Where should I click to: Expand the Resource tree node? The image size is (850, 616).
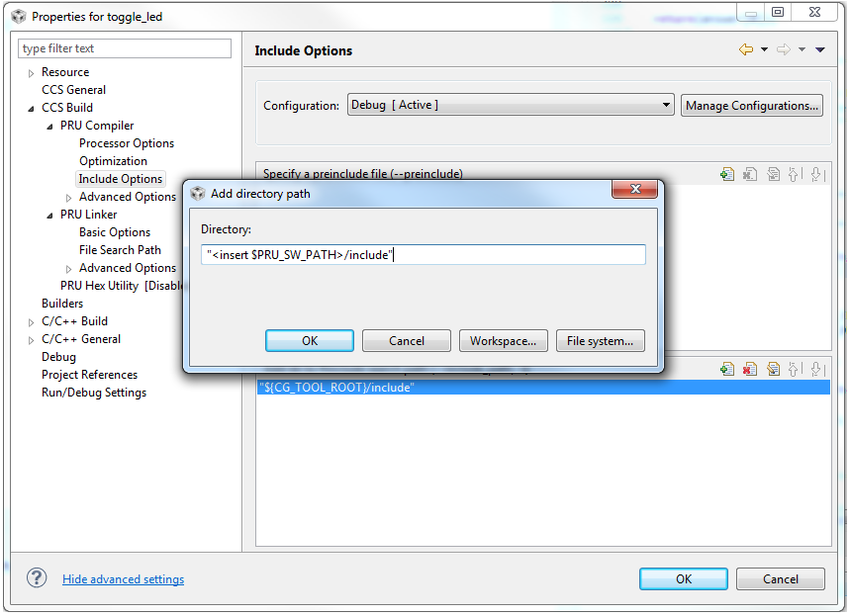click(32, 73)
